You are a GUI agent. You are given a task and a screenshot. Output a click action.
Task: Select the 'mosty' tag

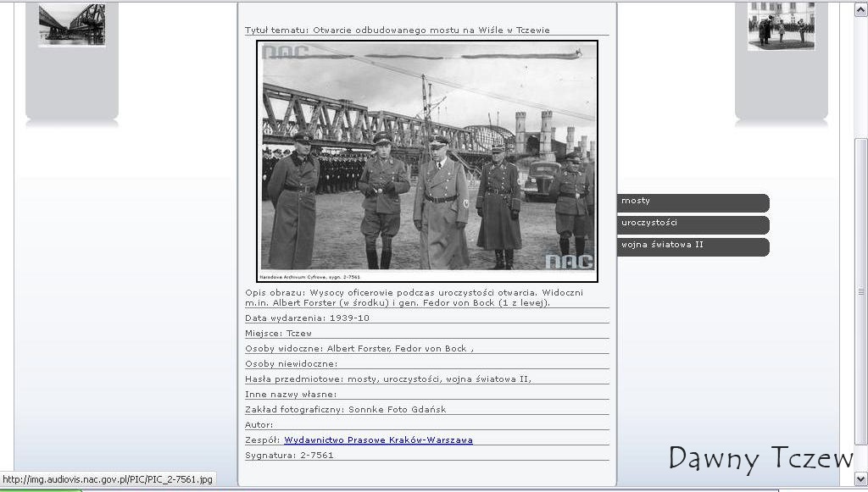click(693, 202)
